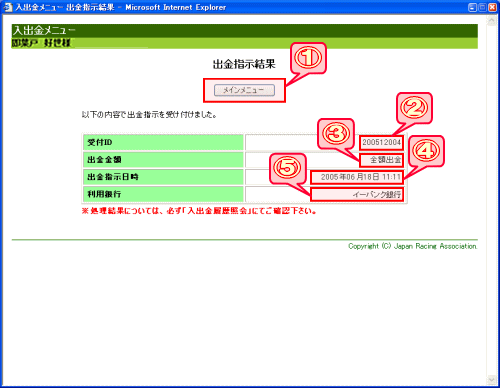500x388 pixels.
Task: Click the numbered callout marker 5
Action: click(288, 168)
